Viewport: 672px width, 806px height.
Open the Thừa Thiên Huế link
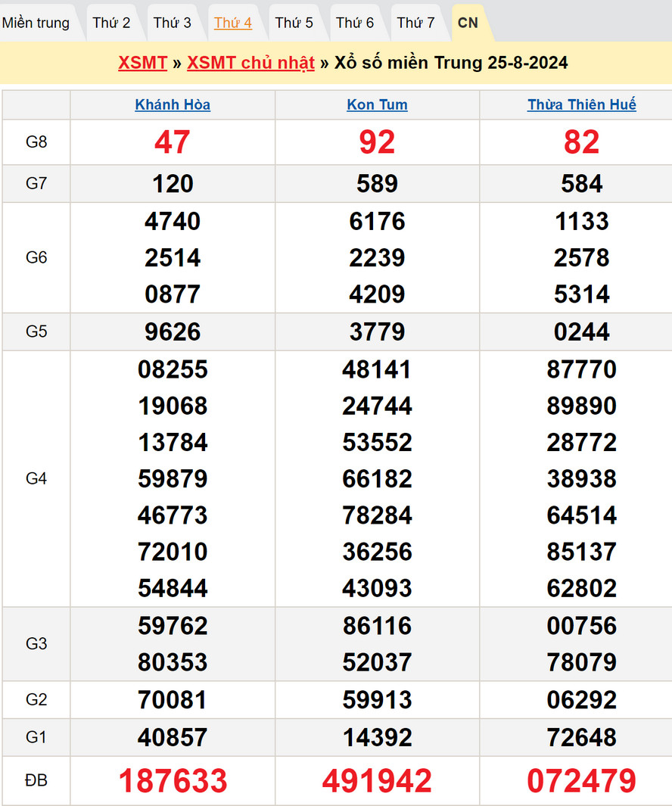point(581,105)
